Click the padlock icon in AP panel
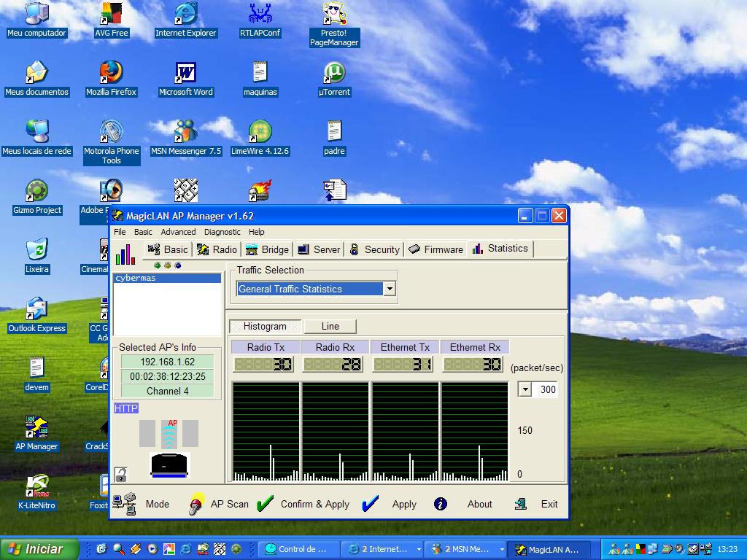This screenshot has height=560, width=747. pyautogui.click(x=121, y=475)
